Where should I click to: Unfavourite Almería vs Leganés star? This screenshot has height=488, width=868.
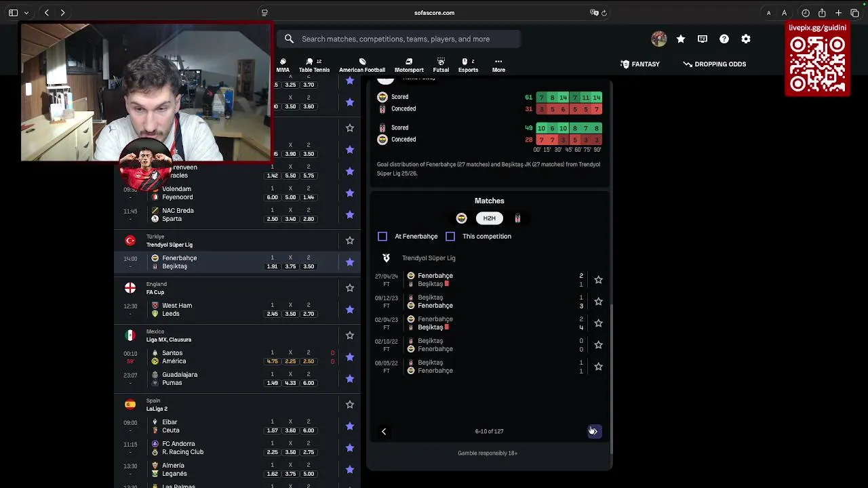(x=350, y=470)
